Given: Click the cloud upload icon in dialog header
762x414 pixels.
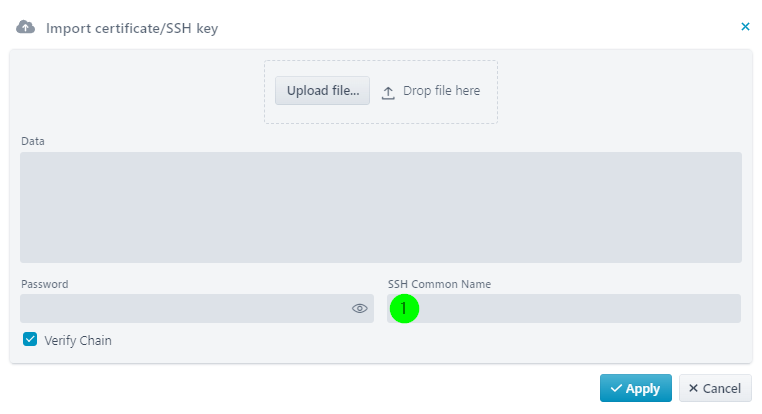Looking at the screenshot, I should click(x=25, y=27).
